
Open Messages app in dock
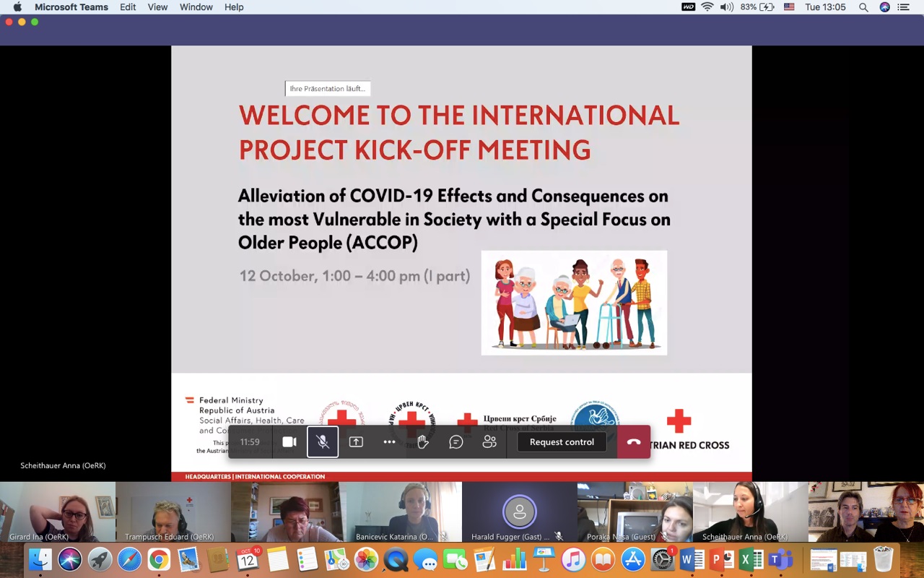[425, 559]
